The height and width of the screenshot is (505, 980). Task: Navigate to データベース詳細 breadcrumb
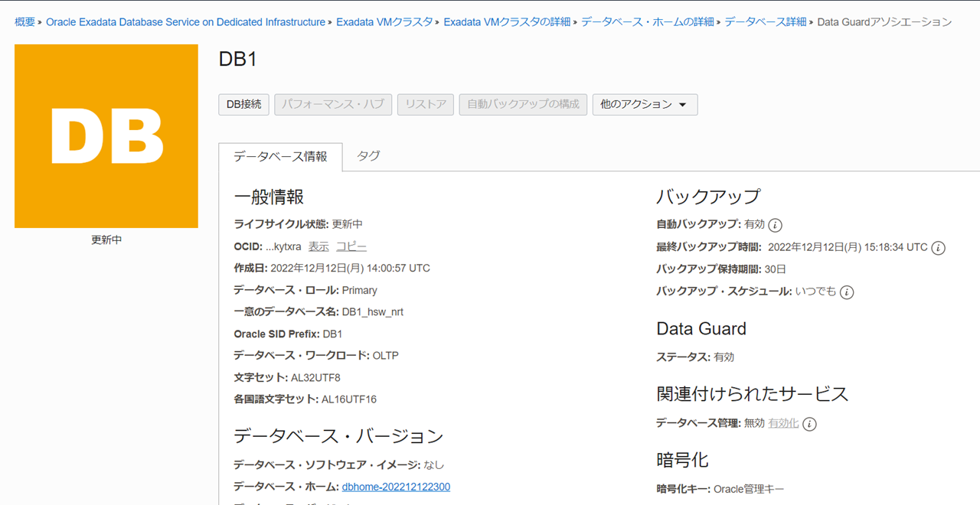coord(766,22)
